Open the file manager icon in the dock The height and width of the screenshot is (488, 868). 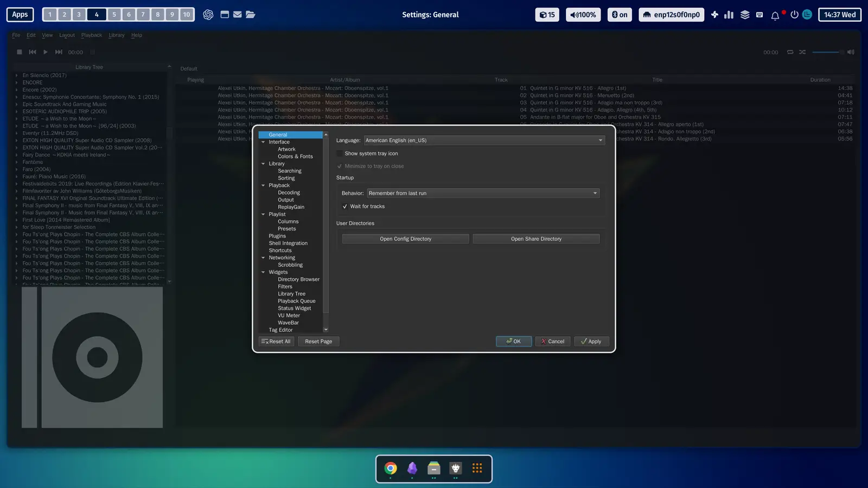click(433, 468)
